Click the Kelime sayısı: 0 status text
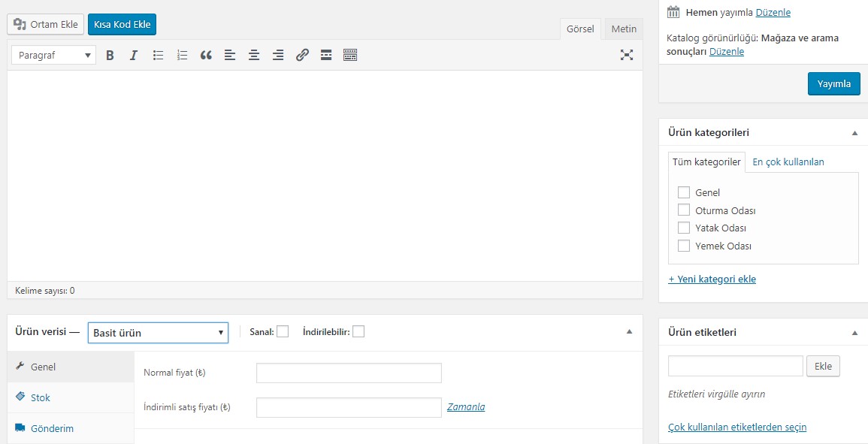The height and width of the screenshot is (444, 868). pyautogui.click(x=45, y=290)
